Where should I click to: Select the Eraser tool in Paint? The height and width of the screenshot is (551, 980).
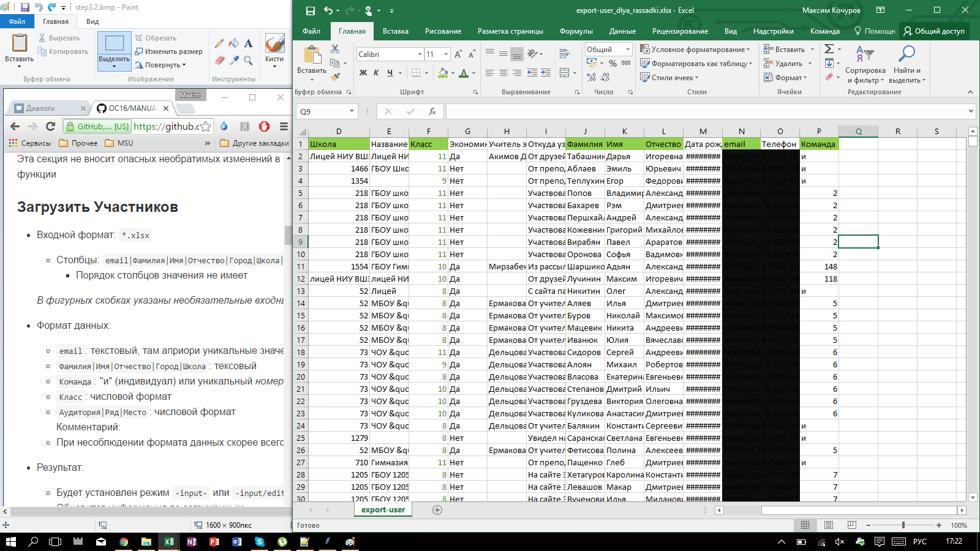click(x=219, y=60)
